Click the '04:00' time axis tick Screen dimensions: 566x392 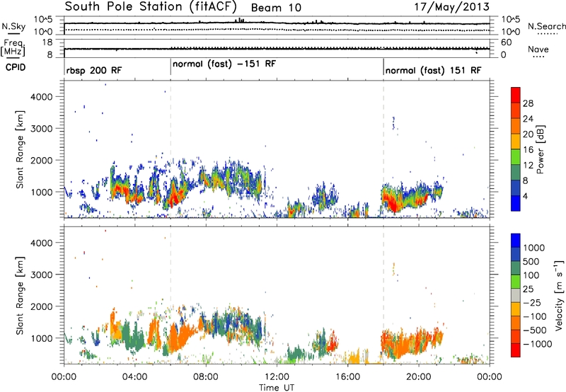(x=135, y=377)
